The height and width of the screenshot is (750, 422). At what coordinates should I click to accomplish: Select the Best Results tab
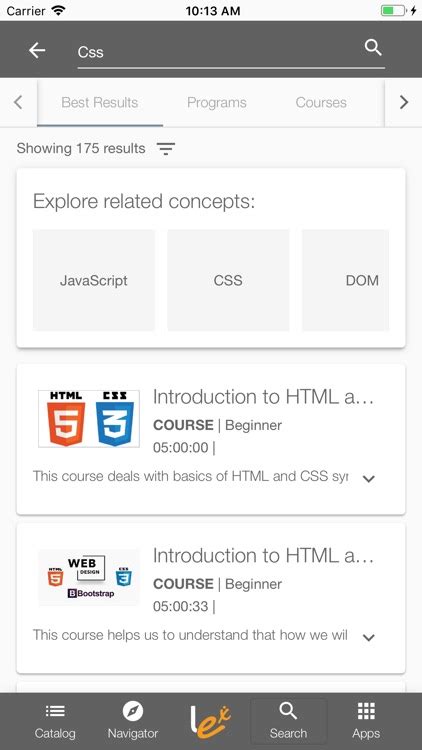(100, 102)
